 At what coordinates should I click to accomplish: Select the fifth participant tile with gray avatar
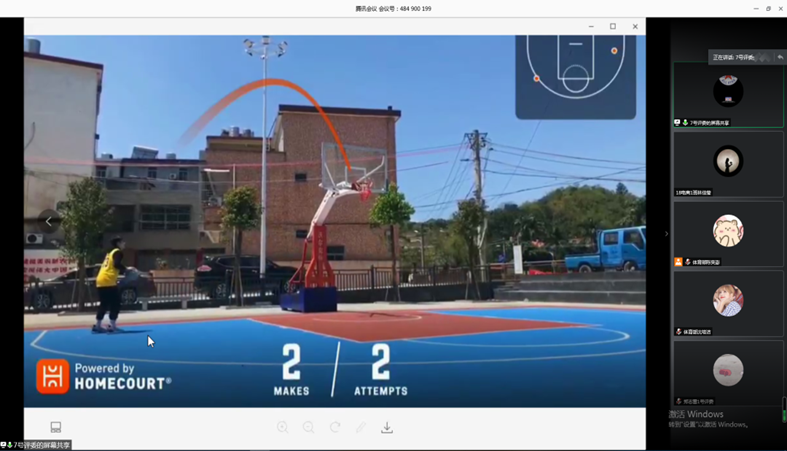pyautogui.click(x=728, y=371)
